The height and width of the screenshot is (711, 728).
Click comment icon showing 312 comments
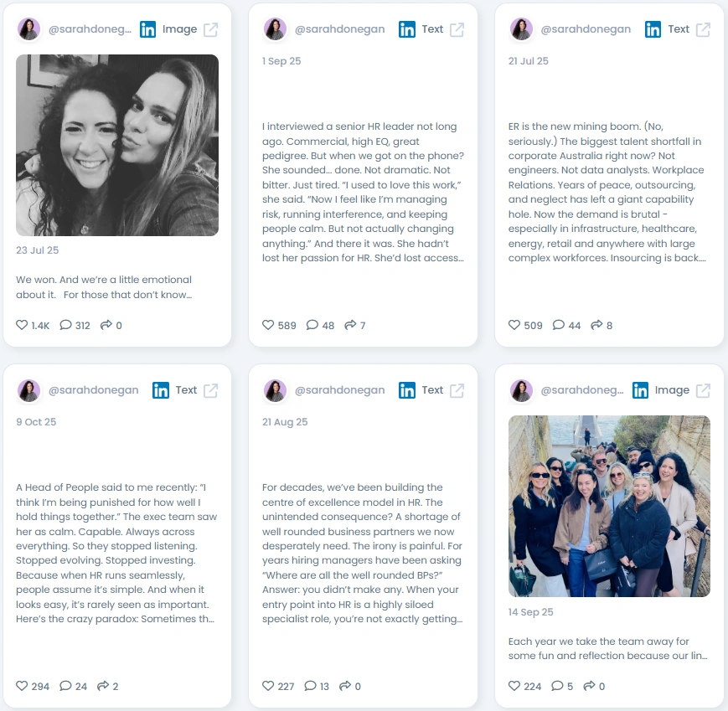coord(65,325)
